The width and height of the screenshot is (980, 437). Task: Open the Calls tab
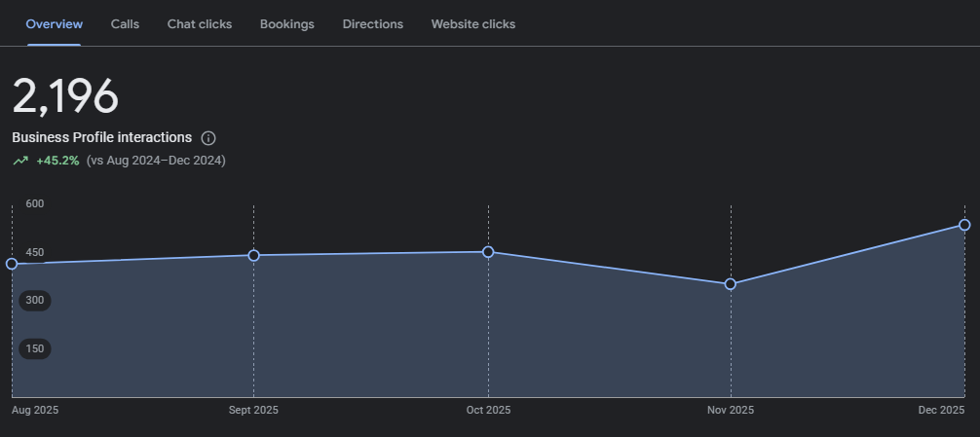click(x=125, y=24)
